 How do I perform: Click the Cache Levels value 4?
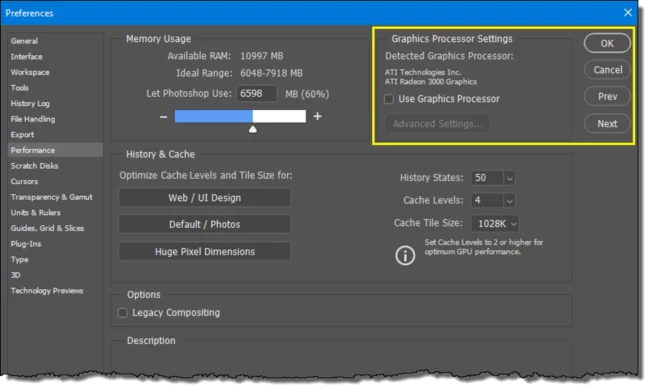click(487, 201)
